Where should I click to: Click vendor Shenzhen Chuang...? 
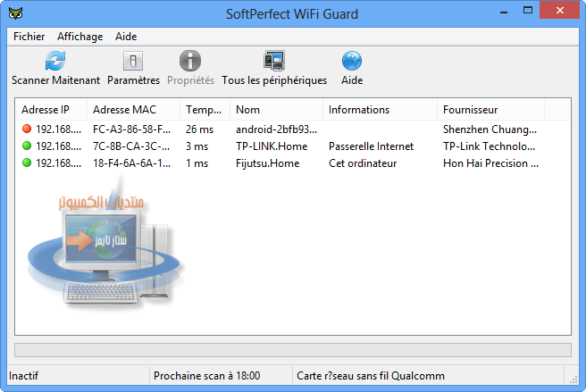click(490, 129)
